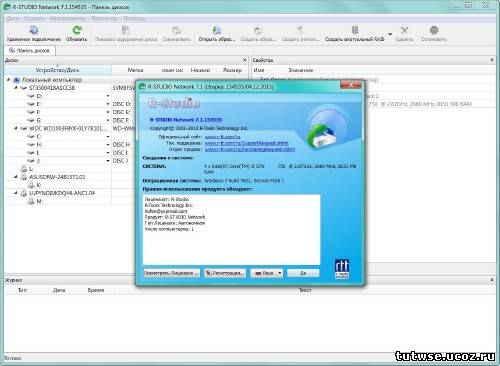500x366 pixels.
Task: Click the View License button
Action: pos(171,273)
